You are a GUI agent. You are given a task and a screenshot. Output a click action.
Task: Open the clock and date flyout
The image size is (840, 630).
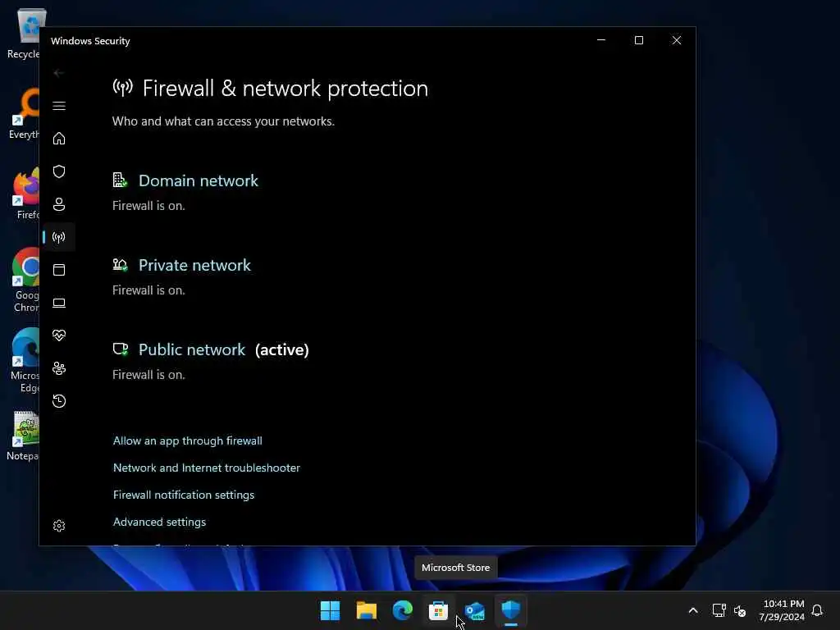point(782,610)
